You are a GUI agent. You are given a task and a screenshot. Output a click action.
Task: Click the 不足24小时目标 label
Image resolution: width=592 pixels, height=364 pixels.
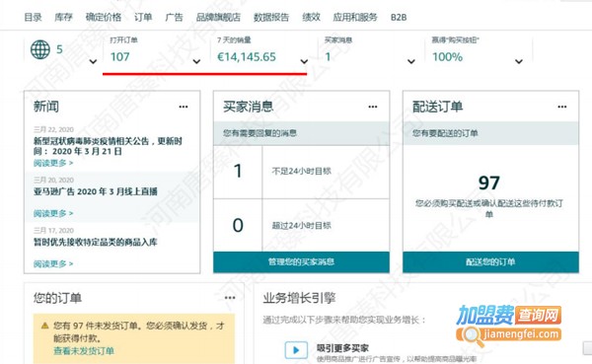pyautogui.click(x=301, y=171)
